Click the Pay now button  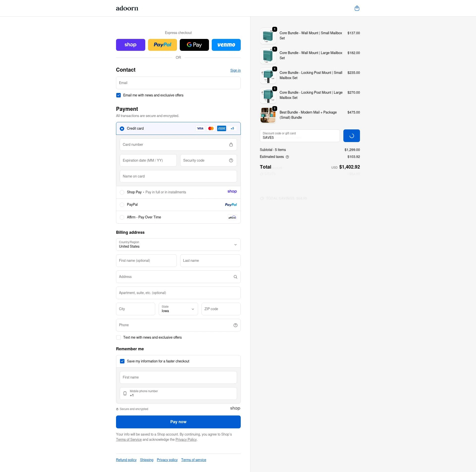tap(178, 422)
